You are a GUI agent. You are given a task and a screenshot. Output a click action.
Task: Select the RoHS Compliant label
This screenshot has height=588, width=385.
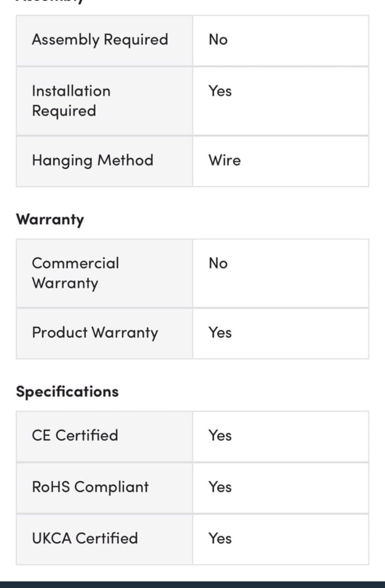pyautogui.click(x=90, y=487)
